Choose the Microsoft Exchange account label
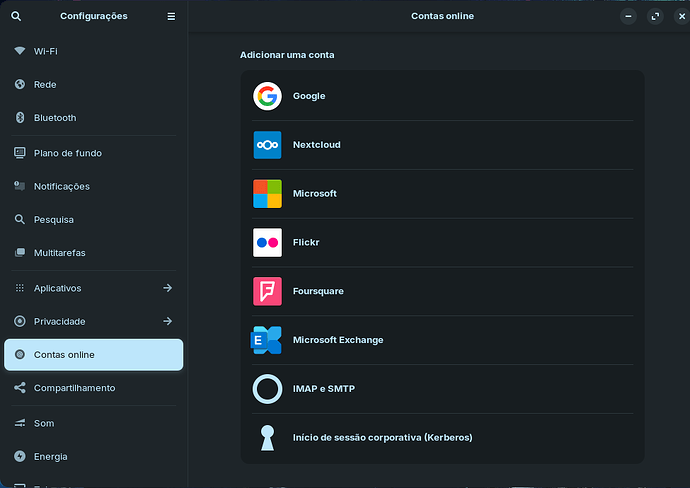The image size is (690, 488). point(338,340)
